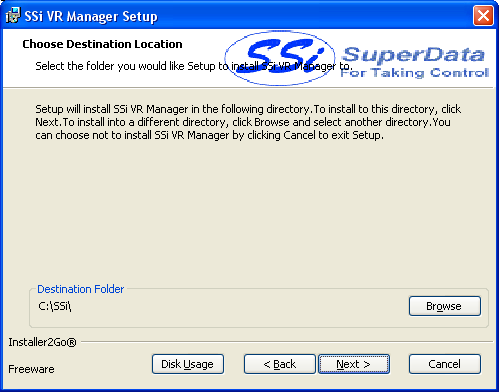499x392 pixels.
Task: Click the C:\SSi\ destination path text
Action: pyautogui.click(x=55, y=306)
